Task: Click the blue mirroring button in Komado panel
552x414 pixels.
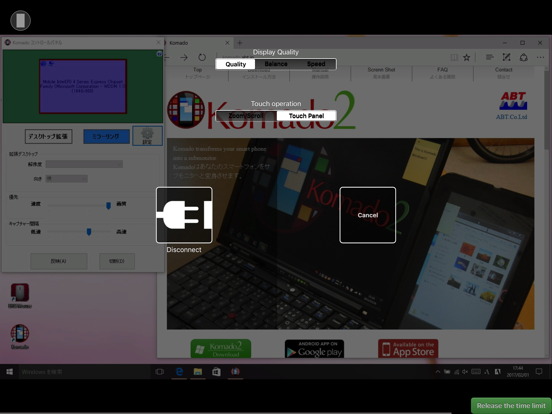Action: (x=106, y=136)
